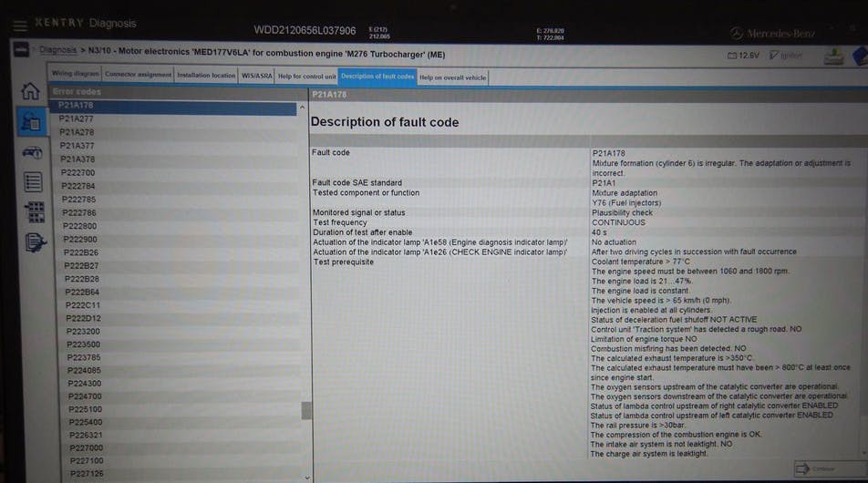
Task: Go to the Installation location tab
Action: (x=206, y=76)
